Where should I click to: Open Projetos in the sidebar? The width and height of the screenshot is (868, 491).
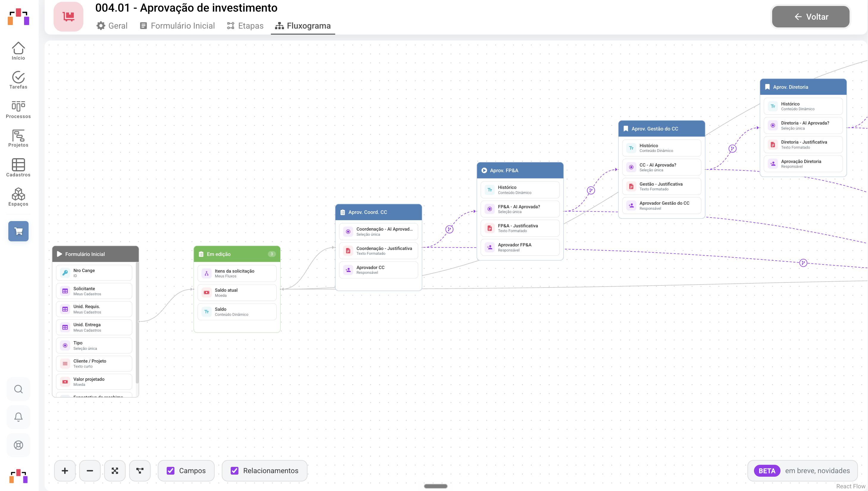[x=18, y=138]
